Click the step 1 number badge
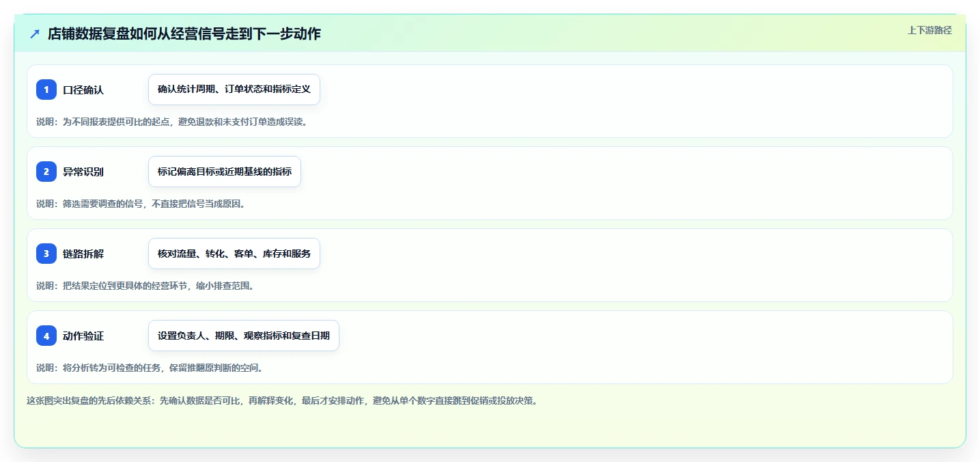This screenshot has height=462, width=980. pyautogui.click(x=46, y=90)
